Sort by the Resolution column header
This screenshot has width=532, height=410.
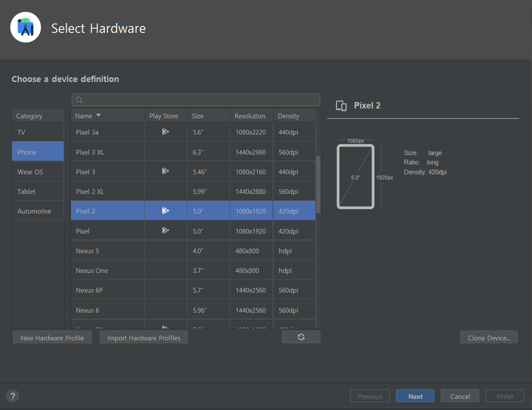252,116
